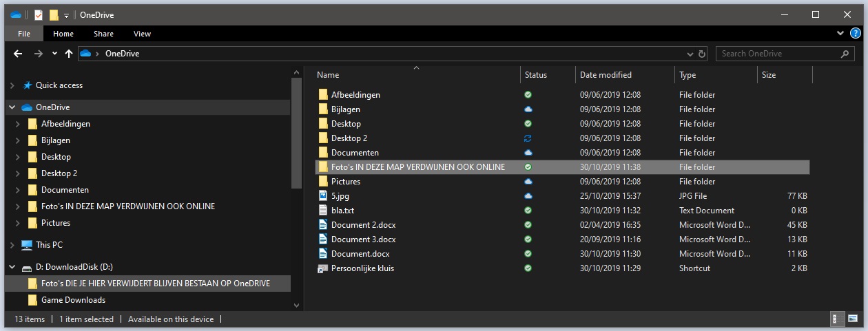
Task: Click the 5.jpg image file icon
Action: coord(322,196)
